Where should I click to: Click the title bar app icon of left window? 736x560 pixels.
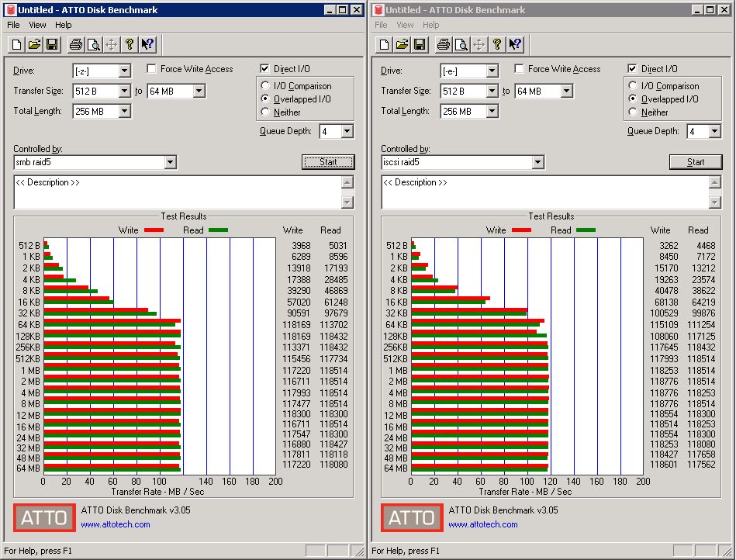pyautogui.click(x=10, y=9)
